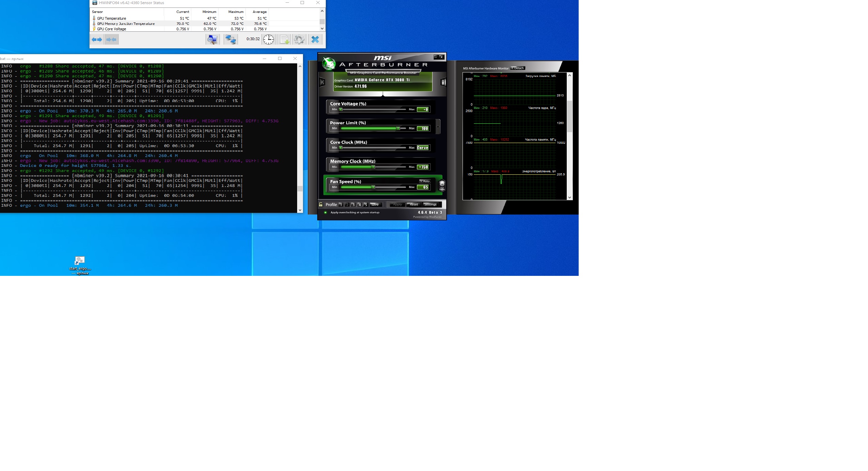Click HWiNFO expand columns arrows icon

(x=97, y=40)
